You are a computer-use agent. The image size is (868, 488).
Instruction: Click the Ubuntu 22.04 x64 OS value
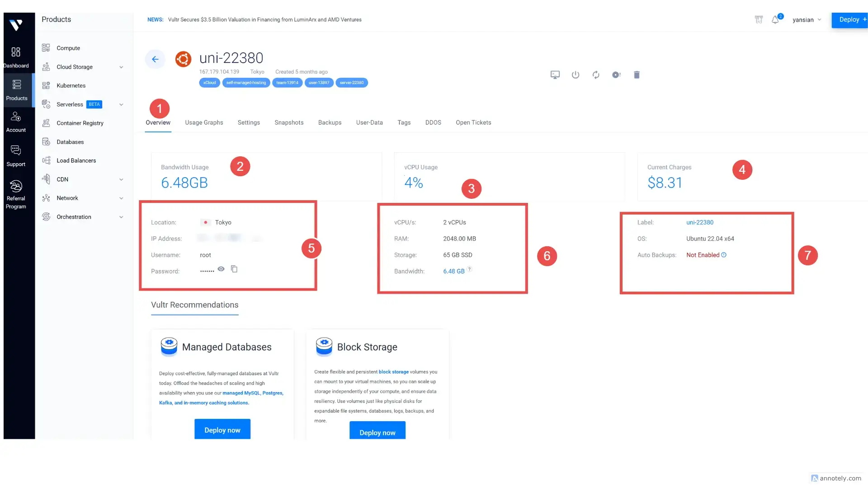[x=710, y=239]
